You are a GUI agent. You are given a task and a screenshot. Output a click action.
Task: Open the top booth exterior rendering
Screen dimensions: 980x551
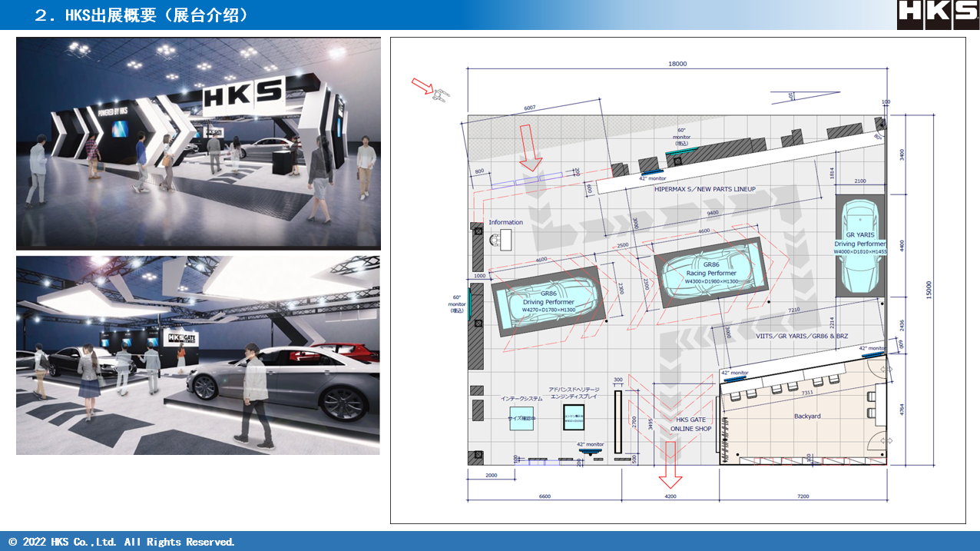(198, 143)
